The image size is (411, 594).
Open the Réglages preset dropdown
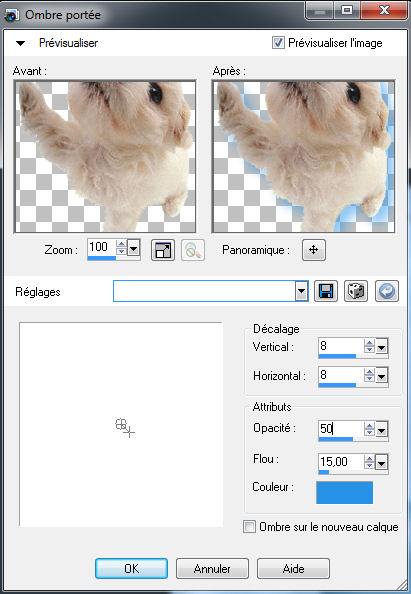(x=302, y=291)
